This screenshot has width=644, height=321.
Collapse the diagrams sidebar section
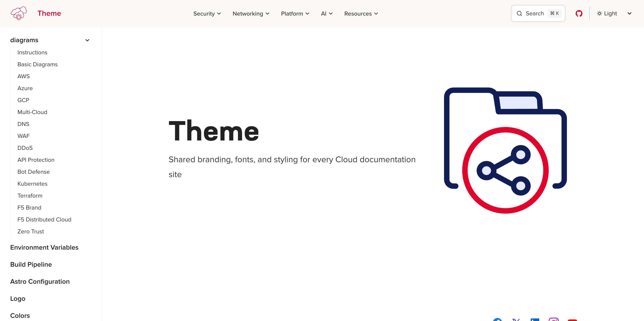point(87,40)
